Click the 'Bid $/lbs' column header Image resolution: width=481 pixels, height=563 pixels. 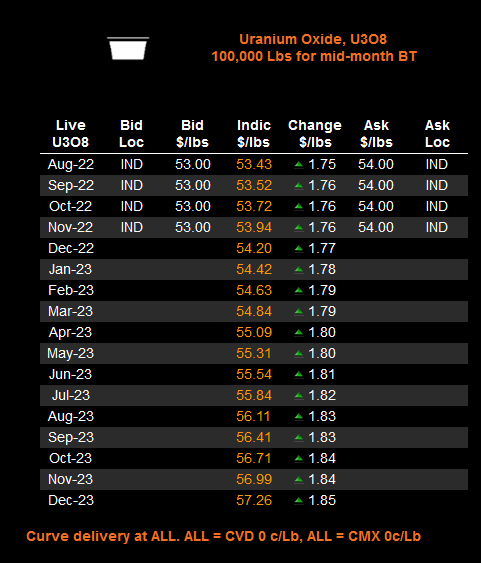192,134
